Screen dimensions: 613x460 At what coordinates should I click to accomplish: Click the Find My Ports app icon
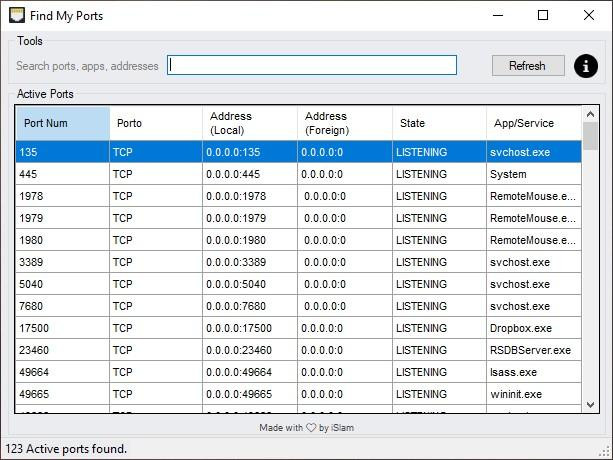point(16,16)
